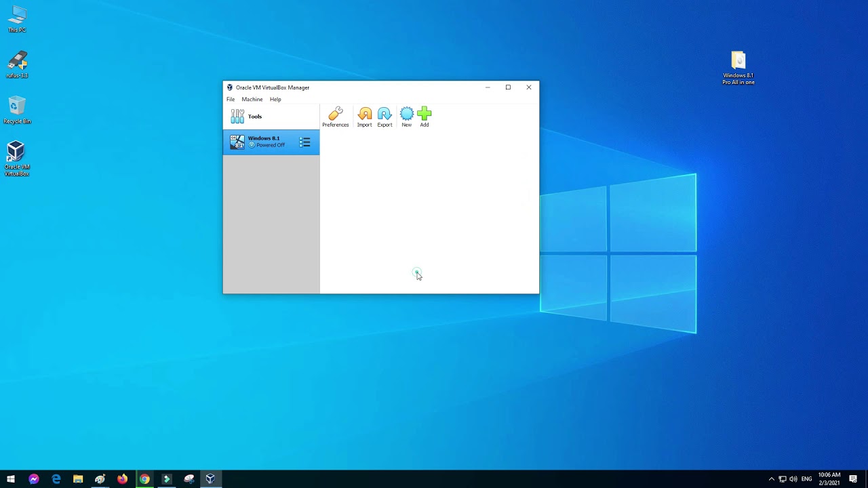868x488 pixels.
Task: Open the Help menu
Action: click(275, 99)
